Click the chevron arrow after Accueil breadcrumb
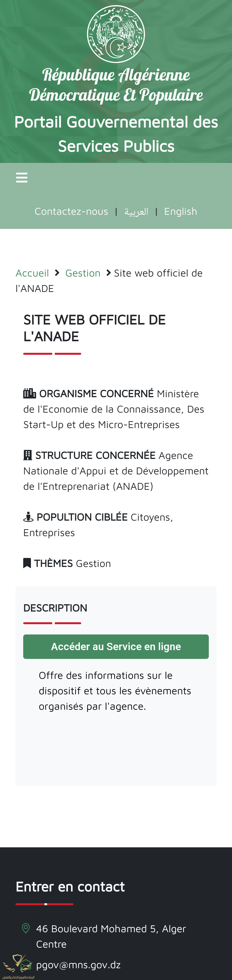The image size is (232, 980). coord(57,273)
